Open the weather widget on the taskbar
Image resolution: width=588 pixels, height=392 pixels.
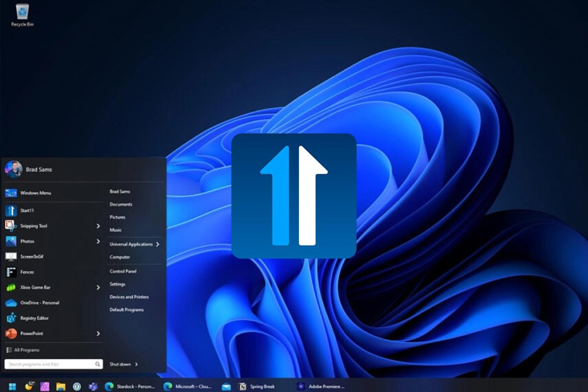pos(29,386)
